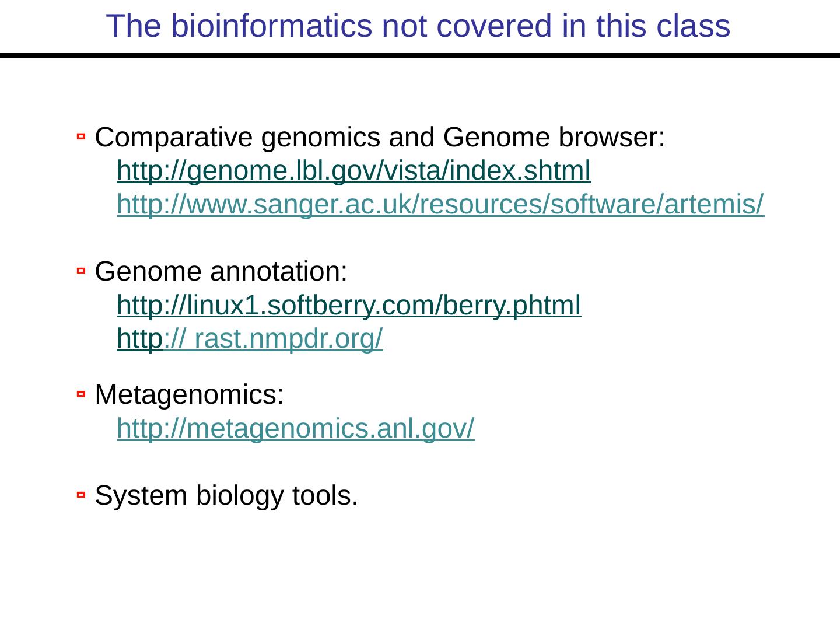Viewport: 840px width, 630px height.
Task: Click the red bullet beside Comparative genomics
Action: click(x=81, y=137)
